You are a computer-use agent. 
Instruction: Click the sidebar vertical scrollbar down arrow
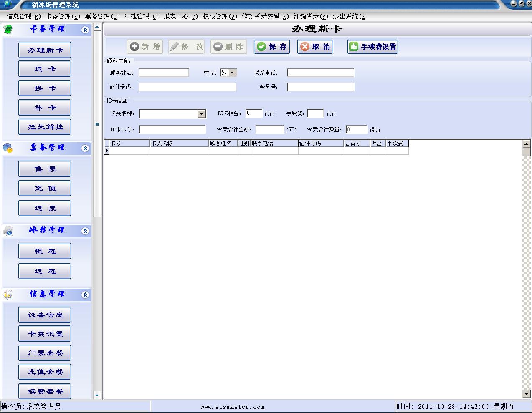(x=97, y=395)
